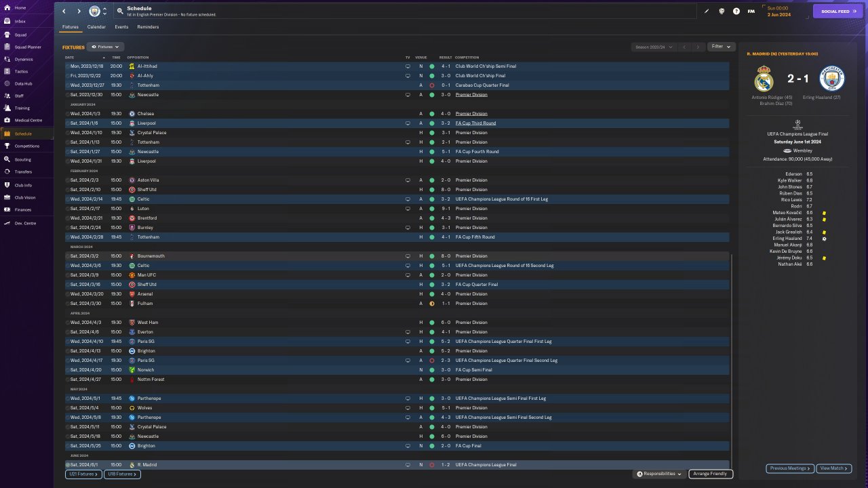Open the FA Cup Third Round link
This screenshot has height=488, width=868.
click(475, 123)
